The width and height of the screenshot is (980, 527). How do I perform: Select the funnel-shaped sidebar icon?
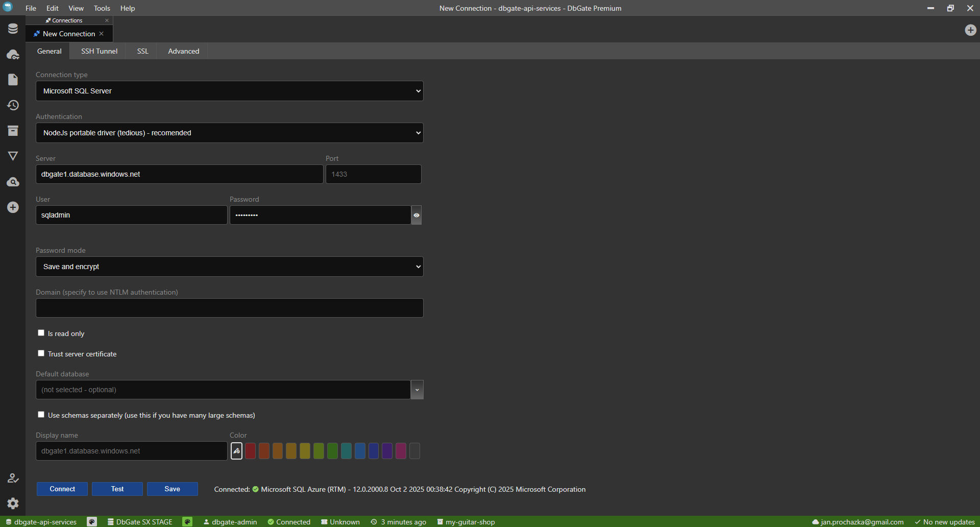[x=13, y=156]
